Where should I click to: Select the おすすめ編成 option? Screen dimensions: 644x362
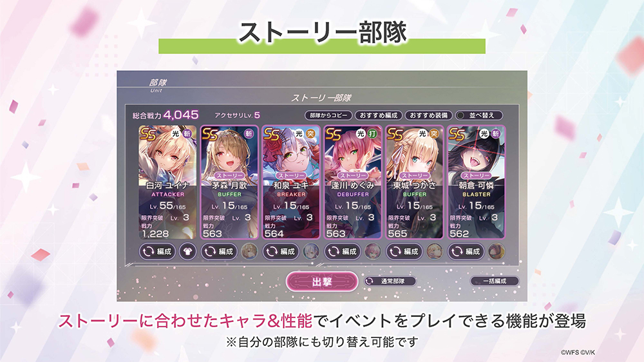379,115
